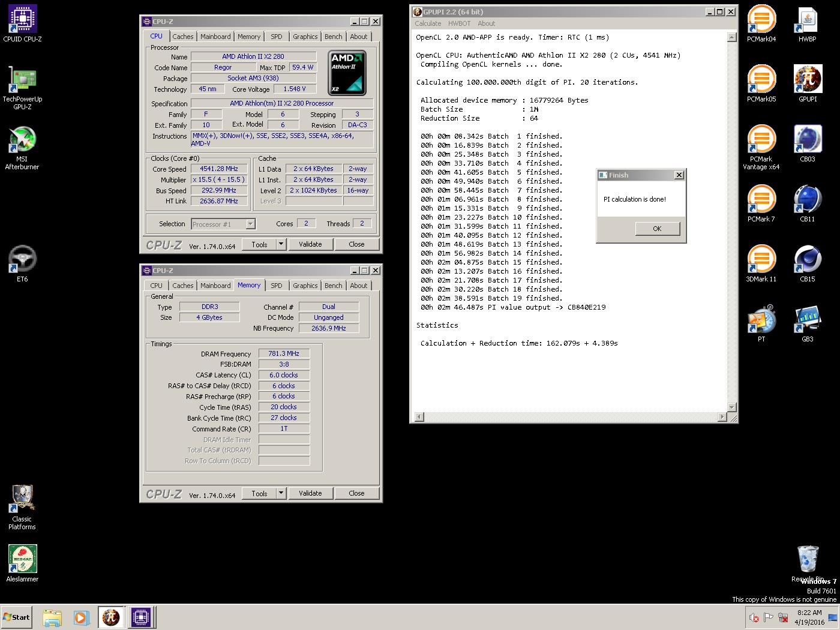Confirm the Finish dialog with OK
The image size is (840, 630).
(657, 229)
